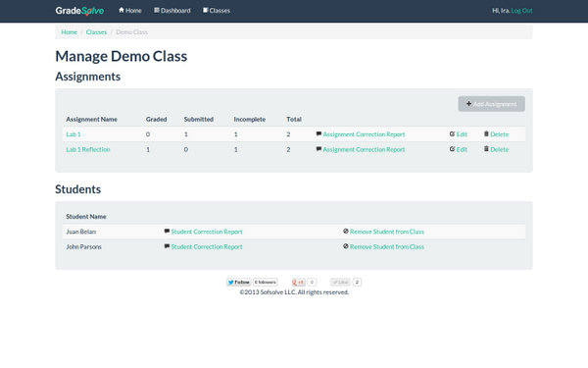Viewport: 588px width, 368px height.
Task: Click the Facebook like count box
Action: click(x=357, y=282)
